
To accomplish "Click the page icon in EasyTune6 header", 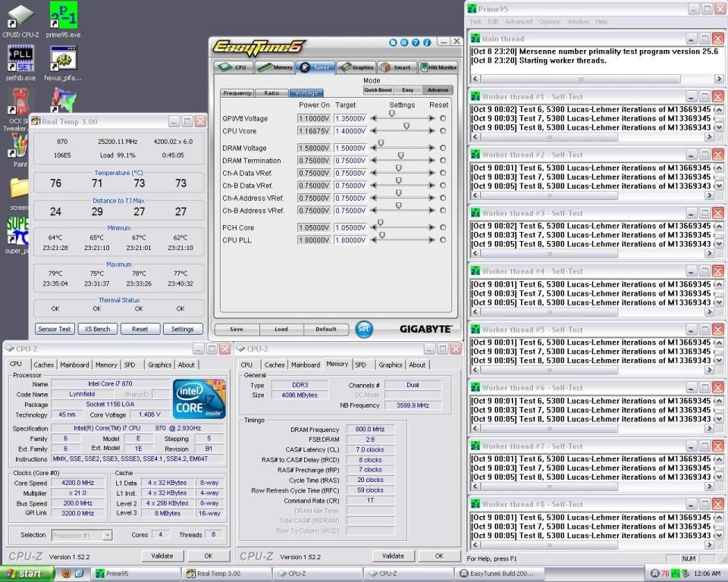I will pyautogui.click(x=393, y=42).
